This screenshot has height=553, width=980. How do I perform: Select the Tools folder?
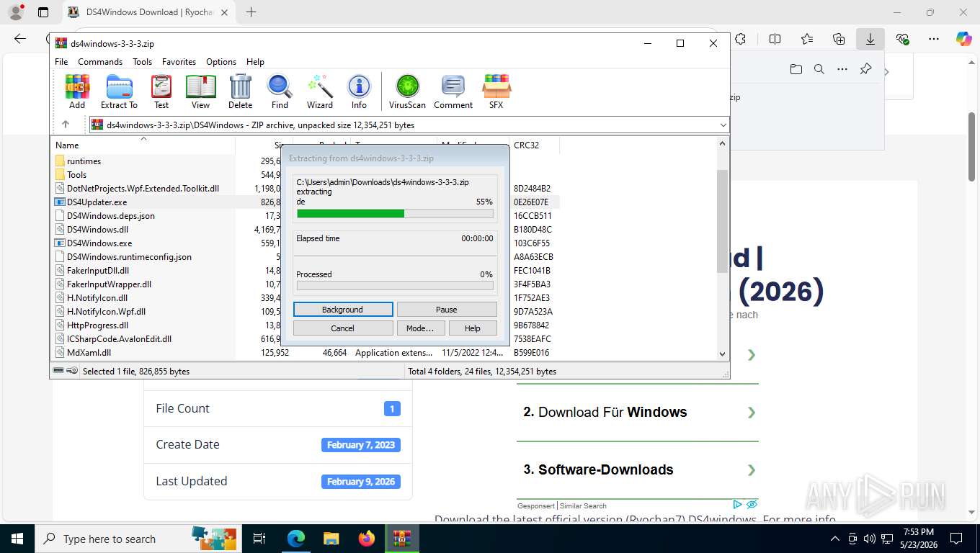point(76,175)
